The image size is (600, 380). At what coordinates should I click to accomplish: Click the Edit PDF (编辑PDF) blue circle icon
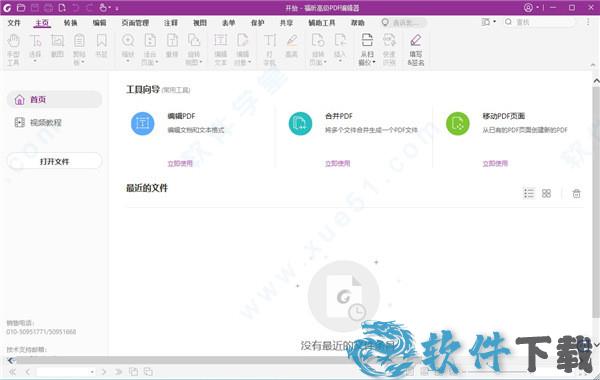[x=142, y=123]
